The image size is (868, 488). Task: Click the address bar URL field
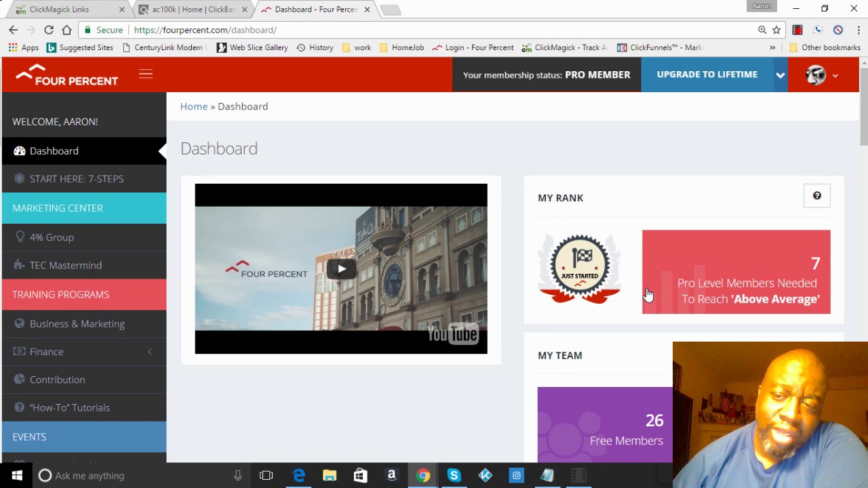tap(431, 30)
